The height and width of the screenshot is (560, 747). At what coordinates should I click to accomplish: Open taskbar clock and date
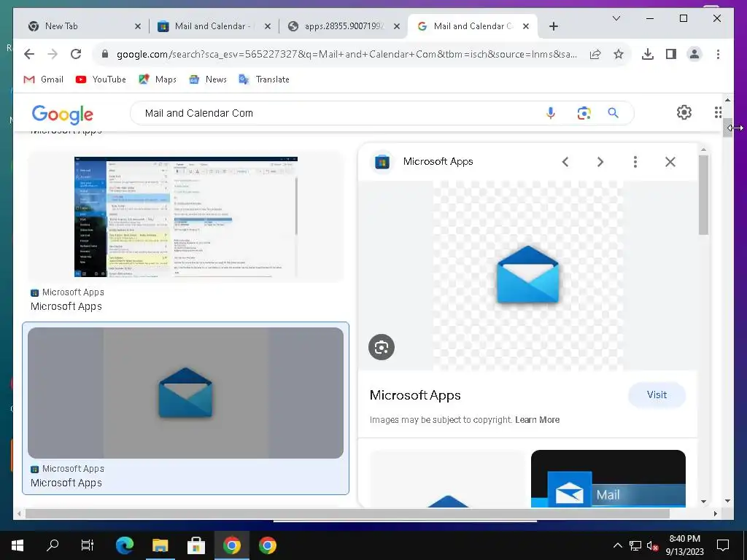click(684, 545)
